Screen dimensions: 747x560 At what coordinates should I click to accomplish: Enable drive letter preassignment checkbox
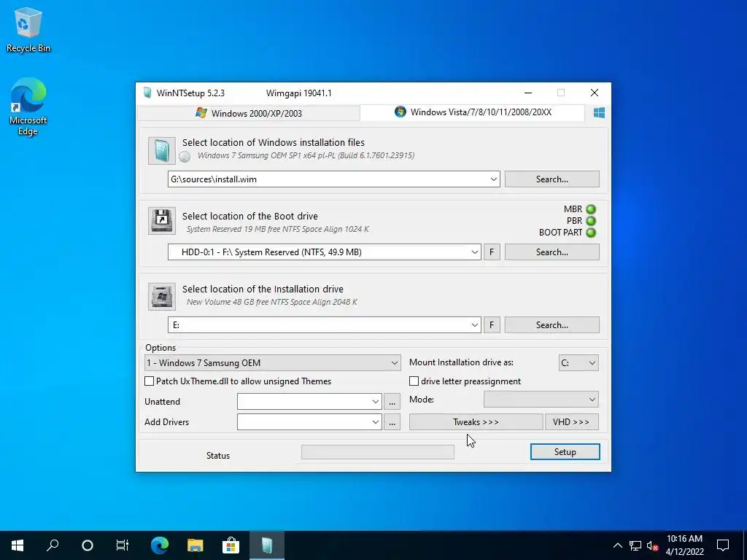[414, 381]
